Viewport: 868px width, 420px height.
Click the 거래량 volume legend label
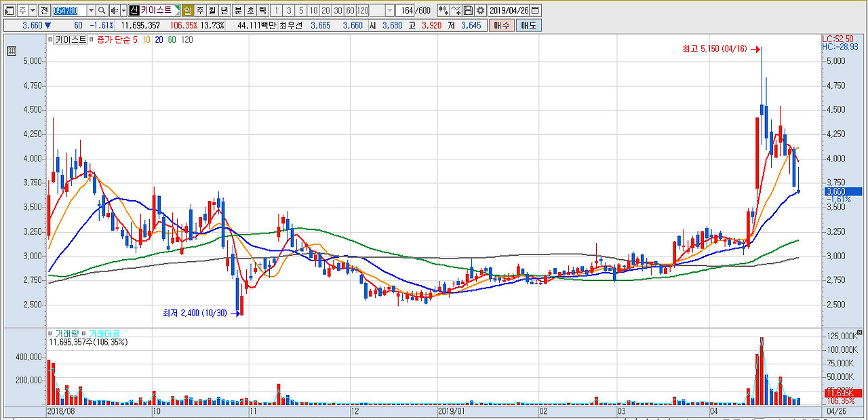pos(67,334)
